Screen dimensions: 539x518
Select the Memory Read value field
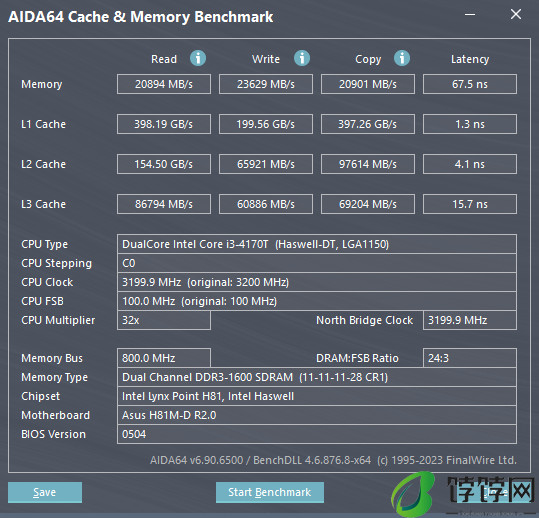tap(164, 84)
